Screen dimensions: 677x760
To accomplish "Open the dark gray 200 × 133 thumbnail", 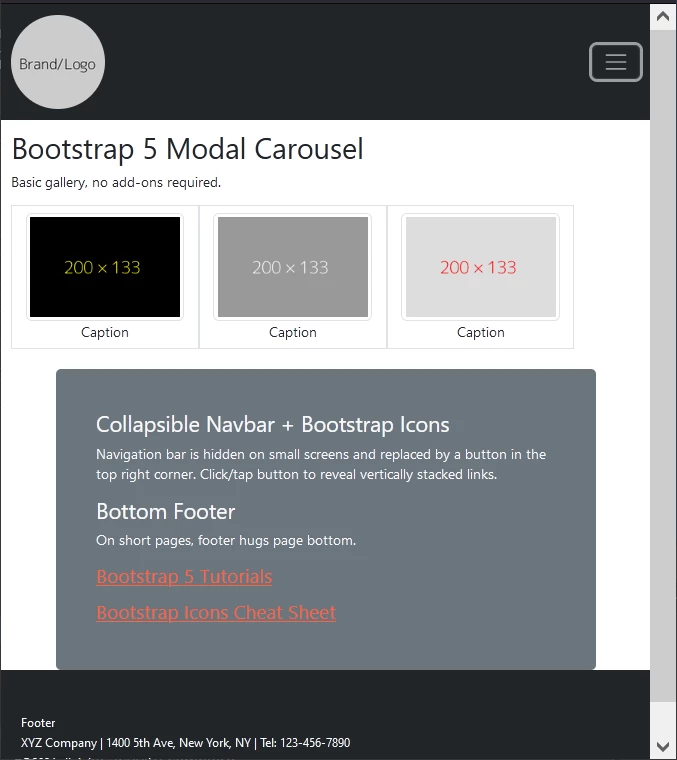I will (293, 267).
